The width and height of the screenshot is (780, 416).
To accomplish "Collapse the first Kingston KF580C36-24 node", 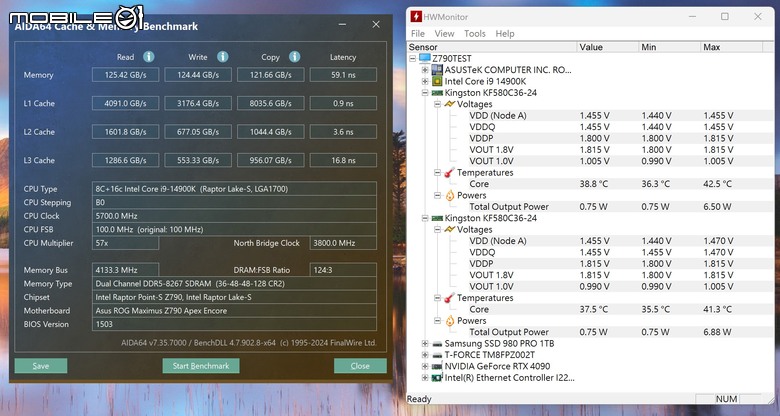I will [x=425, y=93].
